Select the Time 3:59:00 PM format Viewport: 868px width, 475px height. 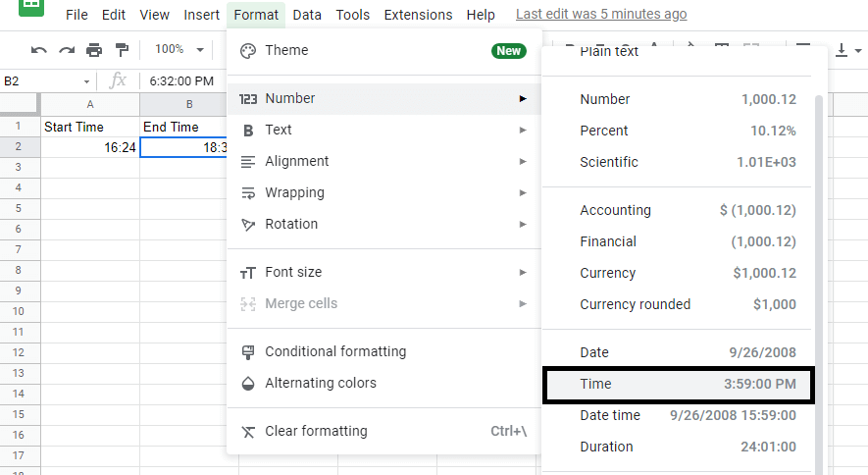(x=679, y=385)
